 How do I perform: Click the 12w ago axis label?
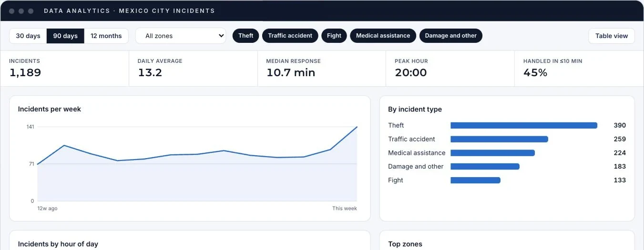click(47, 209)
